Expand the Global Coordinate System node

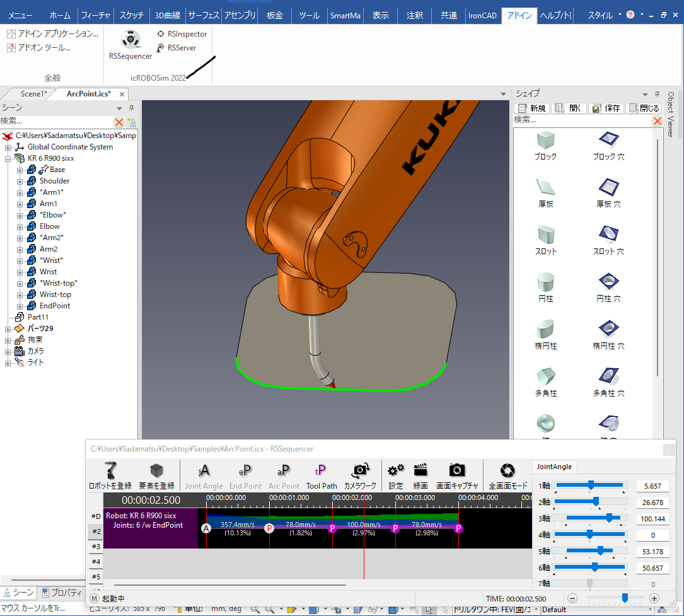coord(8,147)
